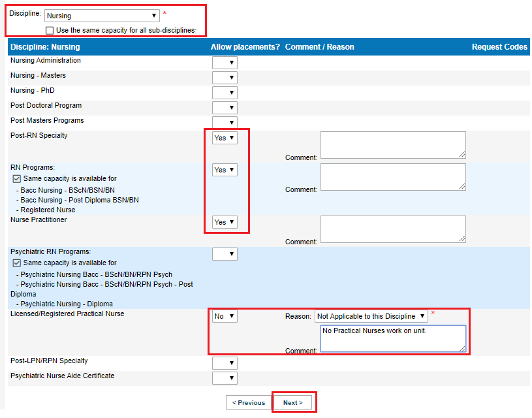Open Psychiatric RN Programs placement dropdown
This screenshot has height=418, width=532.
(x=225, y=254)
